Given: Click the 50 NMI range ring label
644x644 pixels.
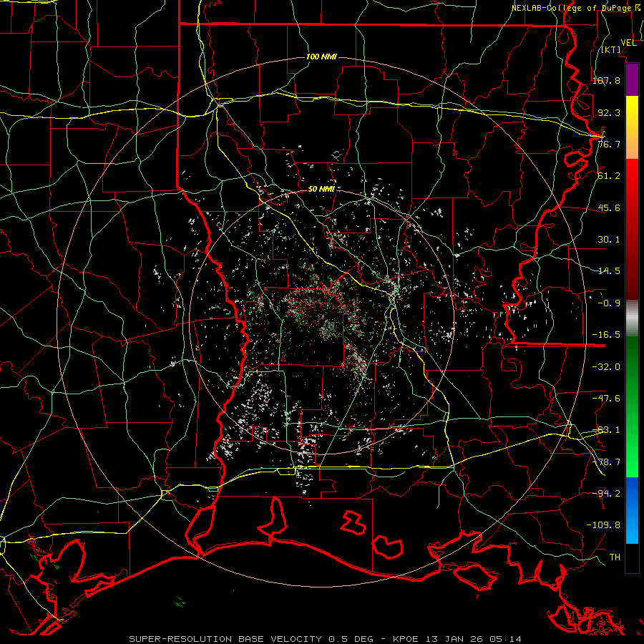Looking at the screenshot, I should [321, 190].
